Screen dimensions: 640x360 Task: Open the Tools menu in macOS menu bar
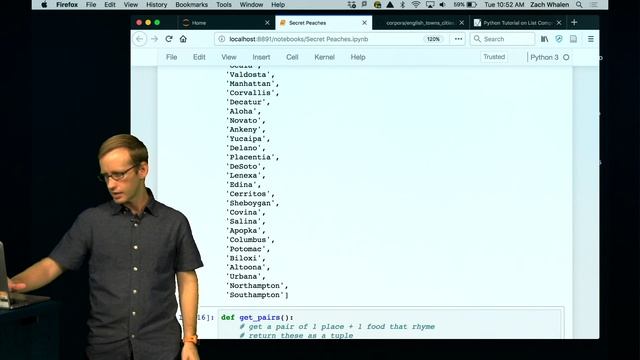coord(224,5)
